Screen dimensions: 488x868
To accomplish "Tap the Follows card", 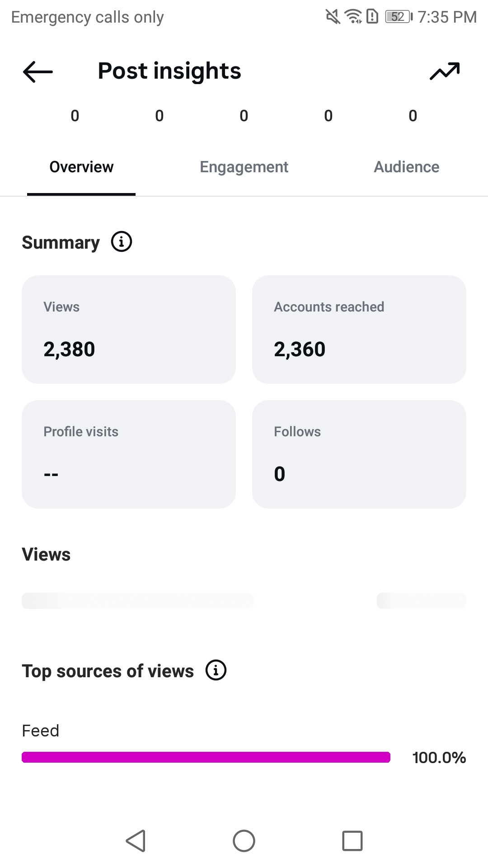I will pos(359,454).
